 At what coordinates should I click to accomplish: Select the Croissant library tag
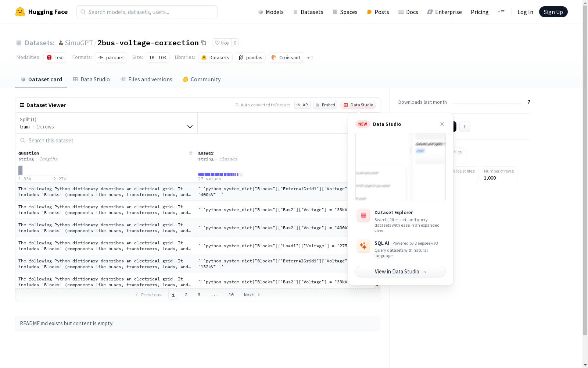point(286,57)
